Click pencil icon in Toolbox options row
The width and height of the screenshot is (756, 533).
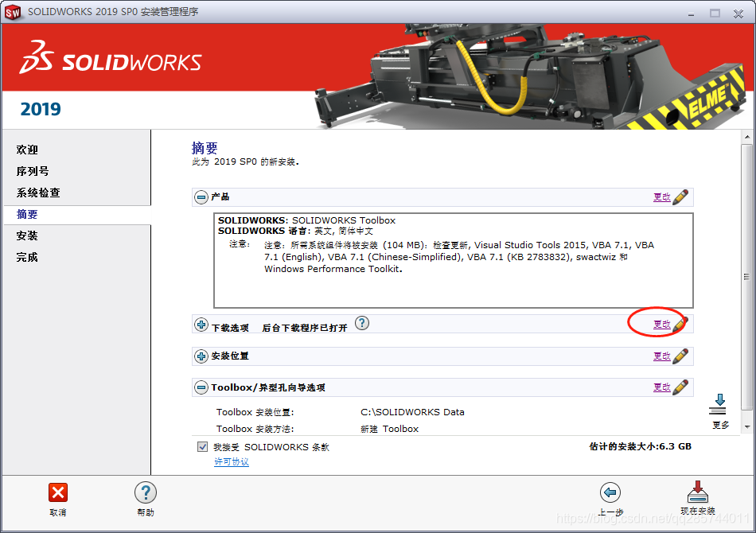tap(680, 387)
